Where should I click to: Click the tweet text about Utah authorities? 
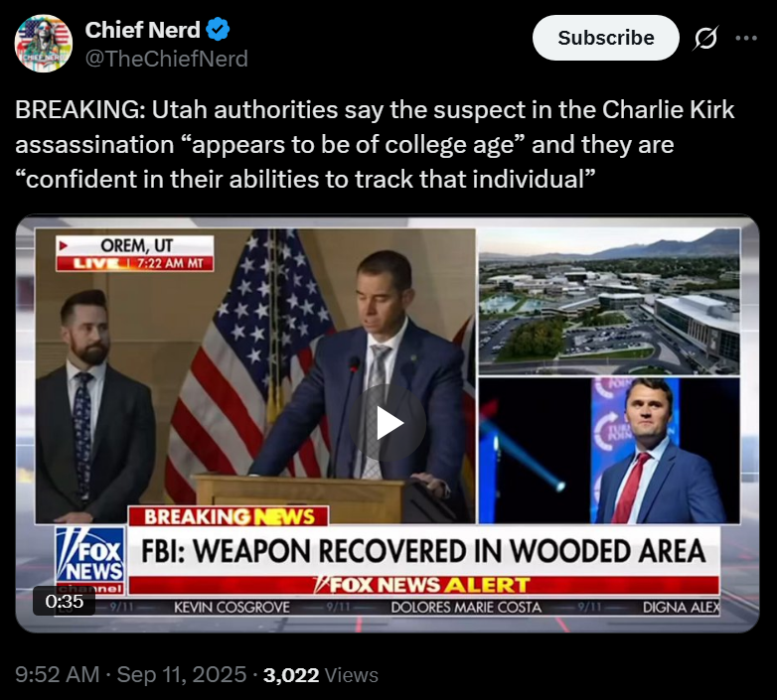(x=375, y=145)
